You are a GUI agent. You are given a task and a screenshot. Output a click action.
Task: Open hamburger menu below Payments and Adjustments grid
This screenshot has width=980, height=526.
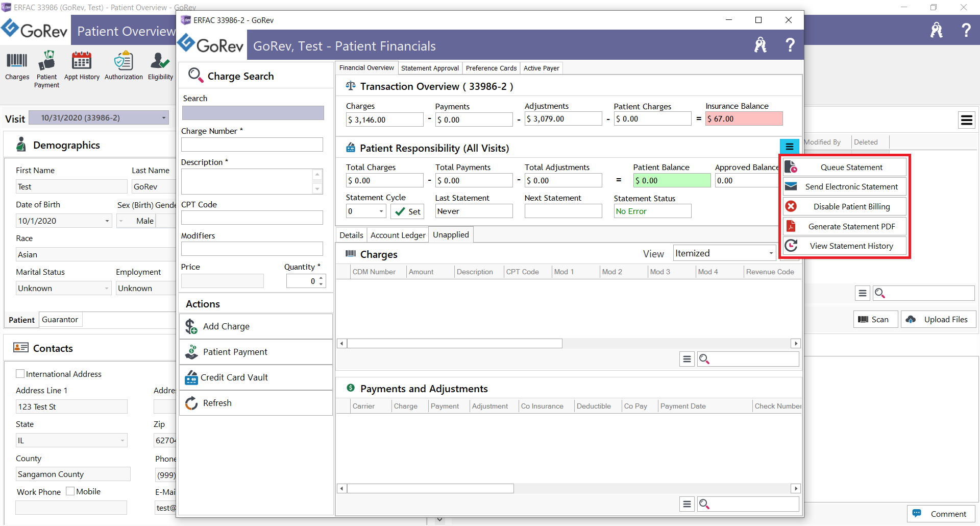(x=687, y=504)
